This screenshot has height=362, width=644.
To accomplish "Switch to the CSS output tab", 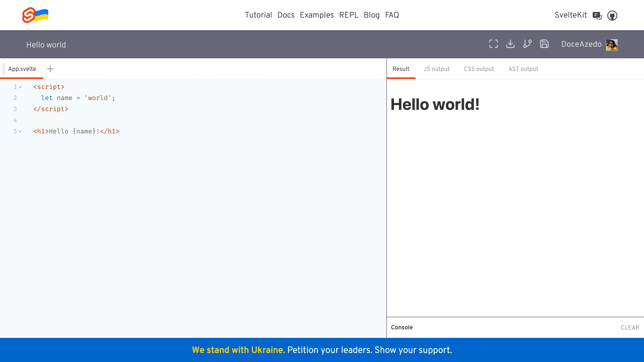I will (x=479, y=69).
